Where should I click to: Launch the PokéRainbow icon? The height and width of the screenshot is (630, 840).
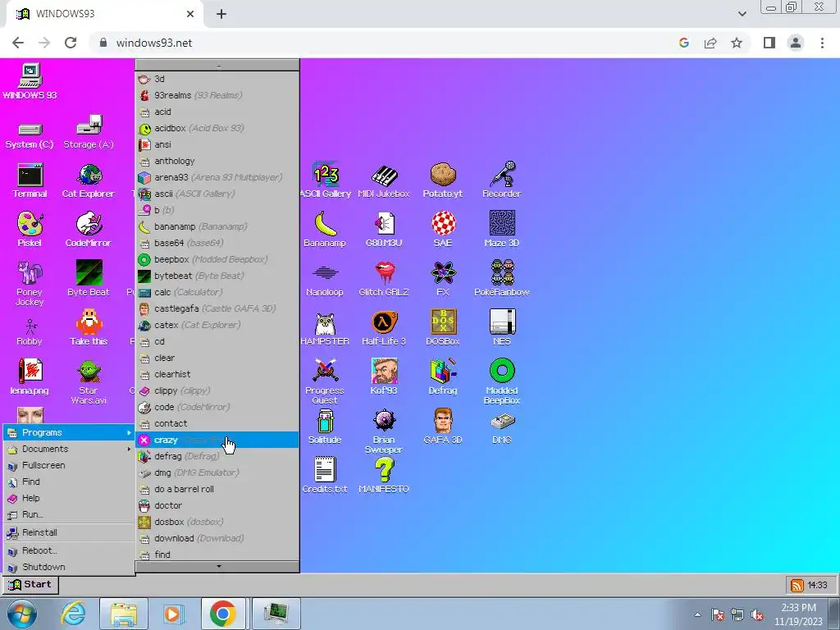point(502,279)
